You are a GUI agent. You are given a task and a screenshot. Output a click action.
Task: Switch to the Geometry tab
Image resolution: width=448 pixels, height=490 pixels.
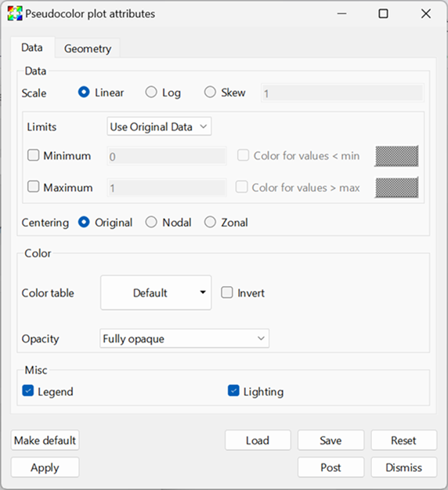[x=88, y=49]
